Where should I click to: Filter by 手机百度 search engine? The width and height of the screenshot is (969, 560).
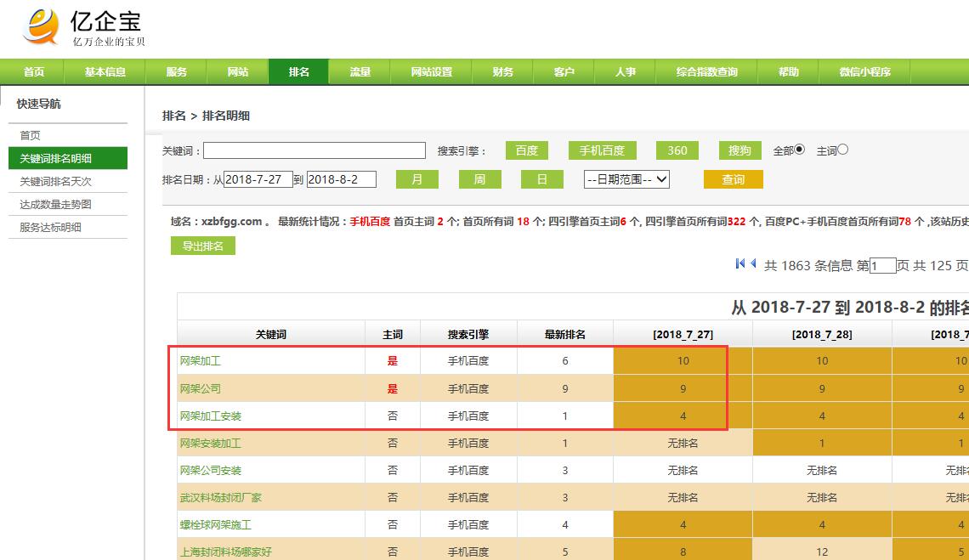point(602,150)
